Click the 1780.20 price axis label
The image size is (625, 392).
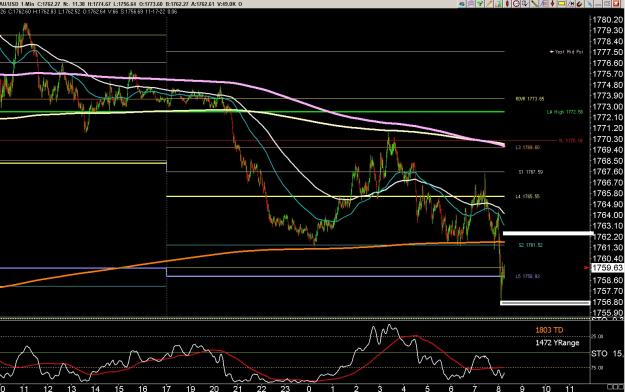tap(607, 20)
